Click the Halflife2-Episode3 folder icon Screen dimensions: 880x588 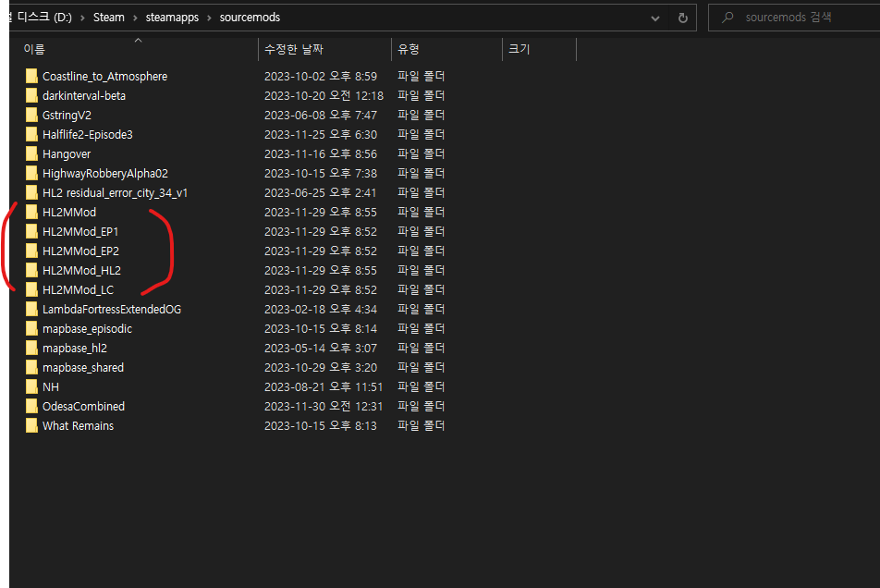pyautogui.click(x=31, y=134)
